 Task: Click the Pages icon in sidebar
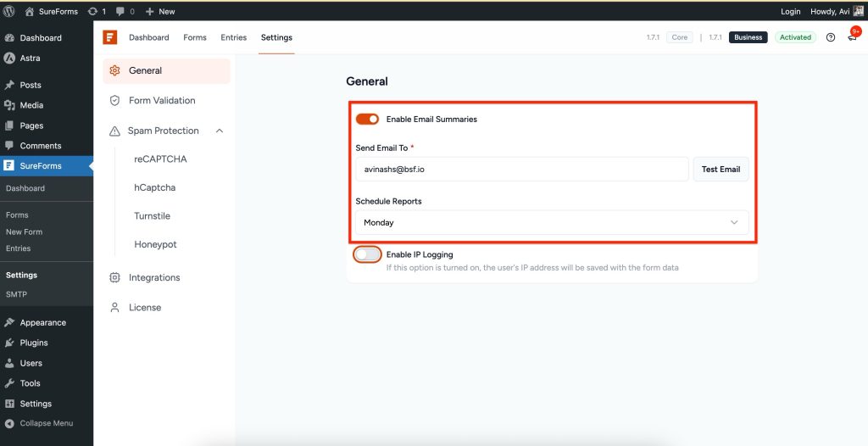click(8, 125)
